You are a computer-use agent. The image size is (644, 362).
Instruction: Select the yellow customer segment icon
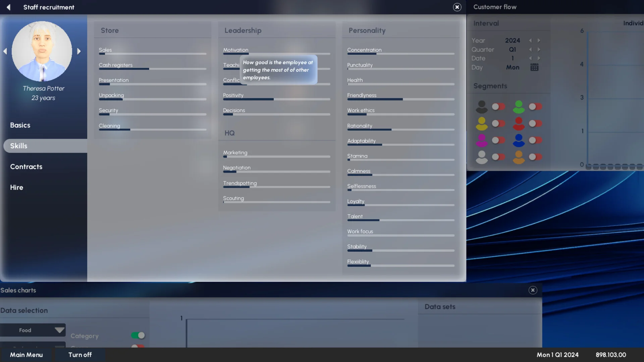482,123
